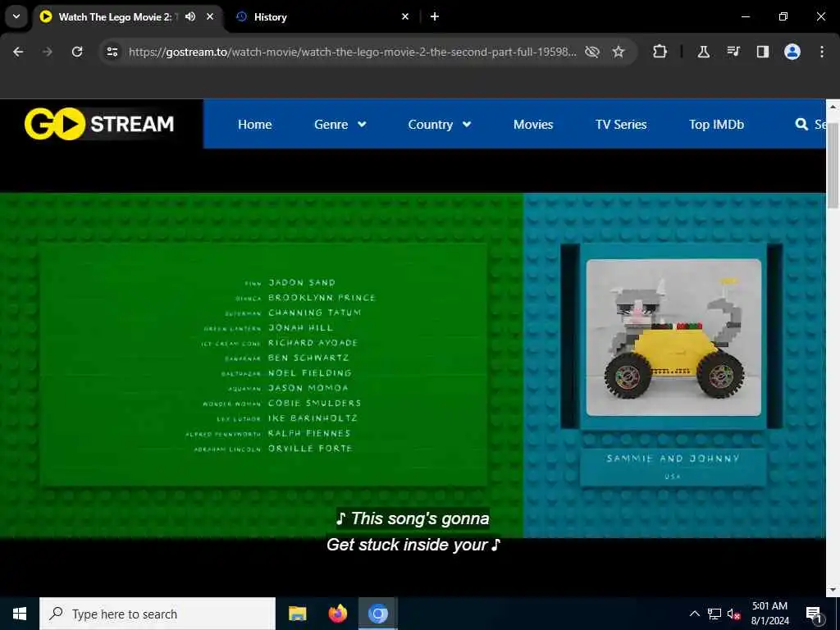Screen dimensions: 840x630
Task: Expand the Country dropdown
Action: (440, 125)
